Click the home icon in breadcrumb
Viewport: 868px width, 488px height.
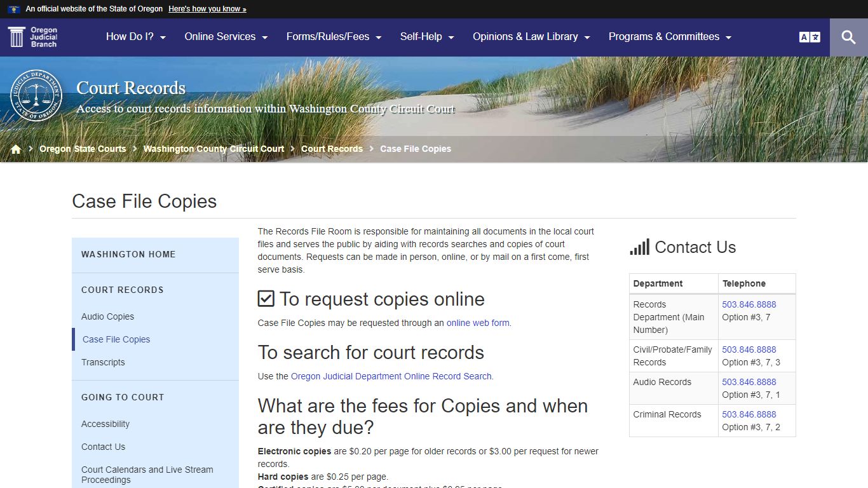16,149
